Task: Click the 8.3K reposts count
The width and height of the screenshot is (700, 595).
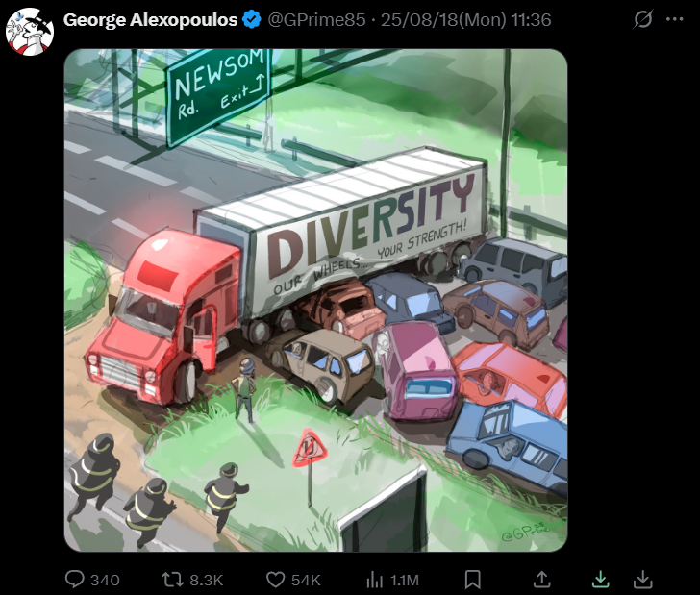Action: tap(206, 581)
